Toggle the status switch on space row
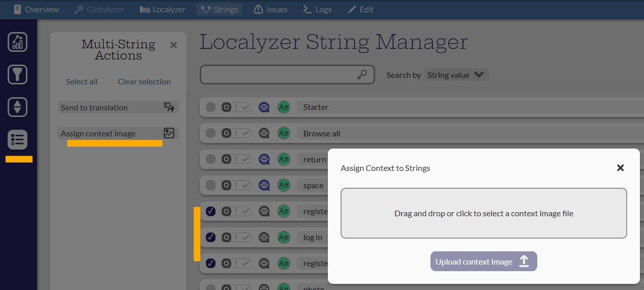This screenshot has width=644, height=290. coord(236,185)
